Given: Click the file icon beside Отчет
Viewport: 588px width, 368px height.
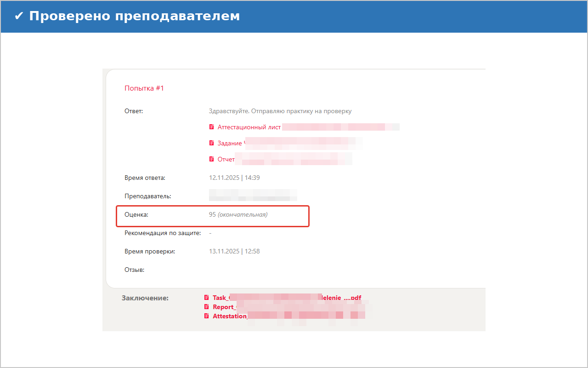Looking at the screenshot, I should 211,159.
